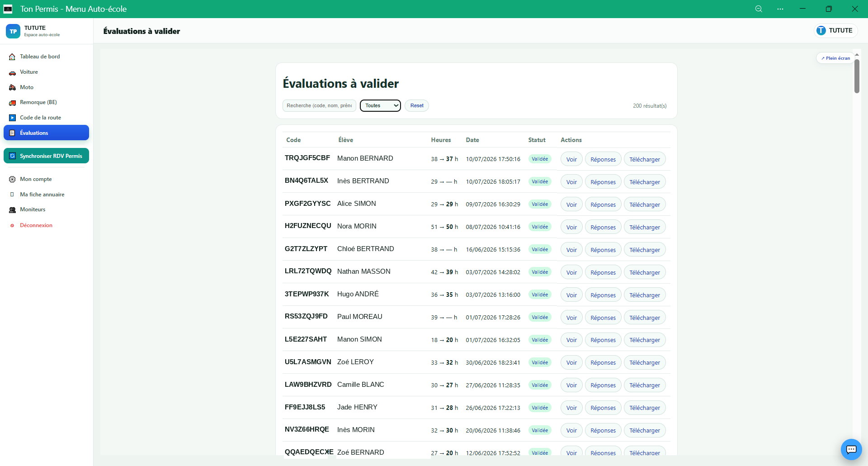Screen dimensions: 868x466
Task: Click Voir for Manon BERNARD's evaluation
Action: point(571,159)
